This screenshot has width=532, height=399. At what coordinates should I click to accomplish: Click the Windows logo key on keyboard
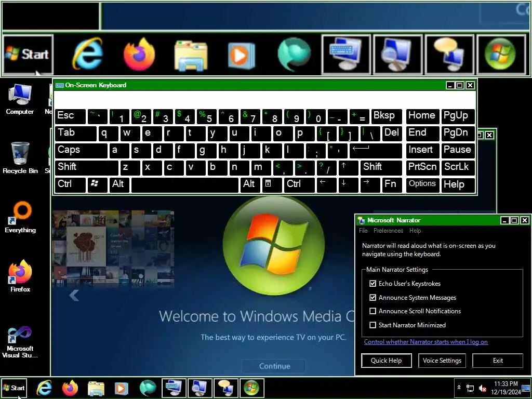[x=97, y=185]
